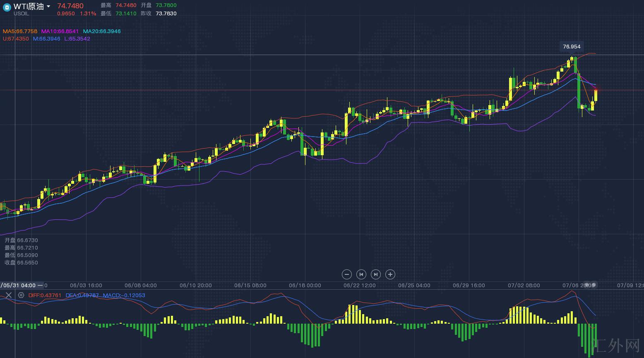The width and height of the screenshot is (644, 358).
Task: Open the WTI原油 instrument dropdown arrow
Action: 48,6
